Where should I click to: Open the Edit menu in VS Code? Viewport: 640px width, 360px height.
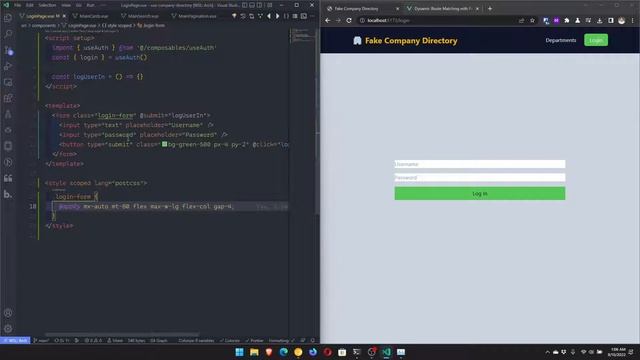[x=29, y=5]
